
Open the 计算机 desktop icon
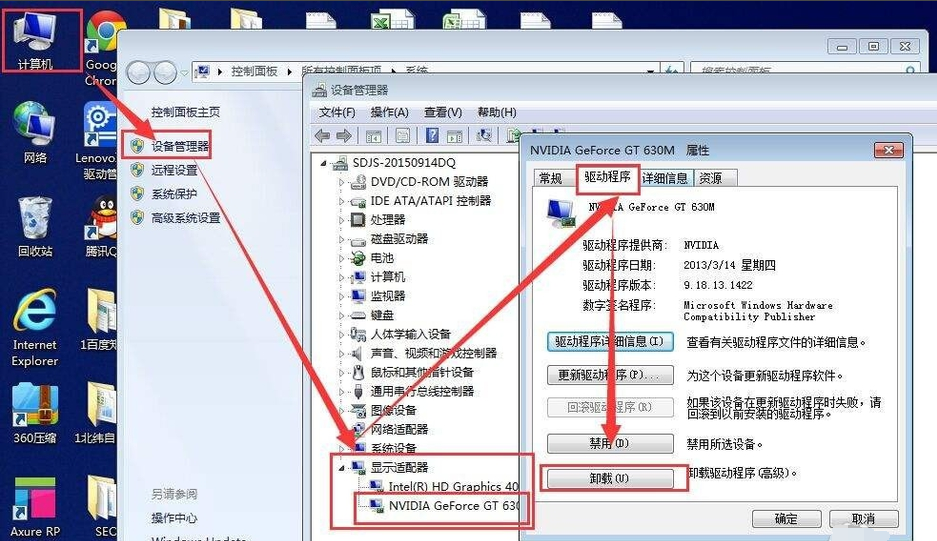[x=35, y=40]
